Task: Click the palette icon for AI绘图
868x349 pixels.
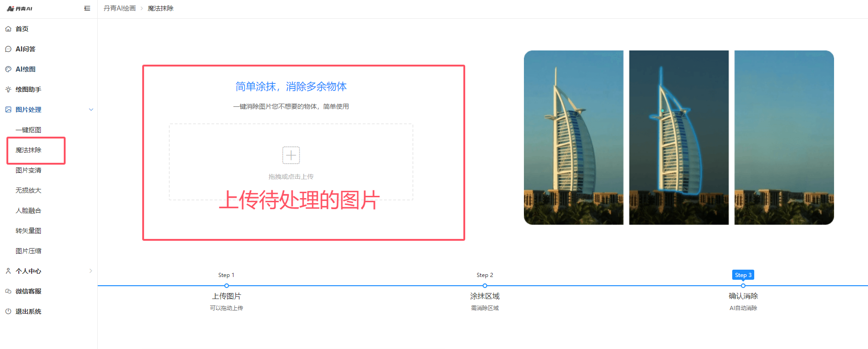Action: click(x=8, y=69)
